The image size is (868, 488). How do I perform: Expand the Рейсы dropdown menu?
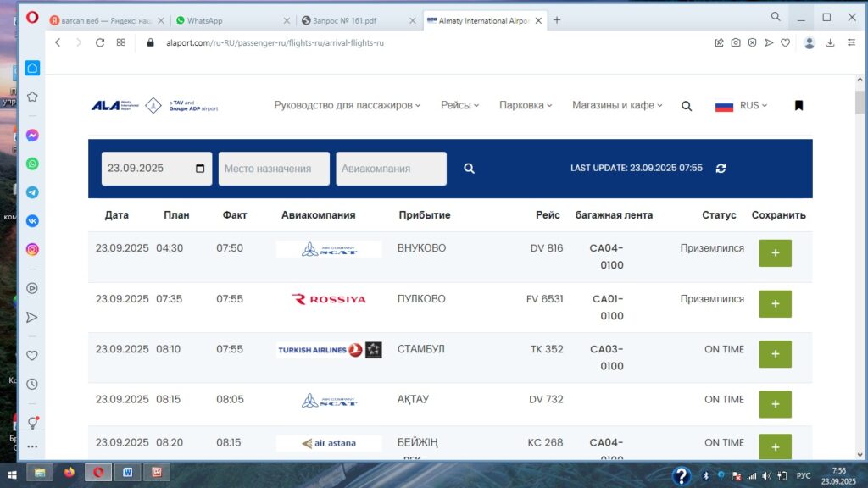[x=459, y=106]
